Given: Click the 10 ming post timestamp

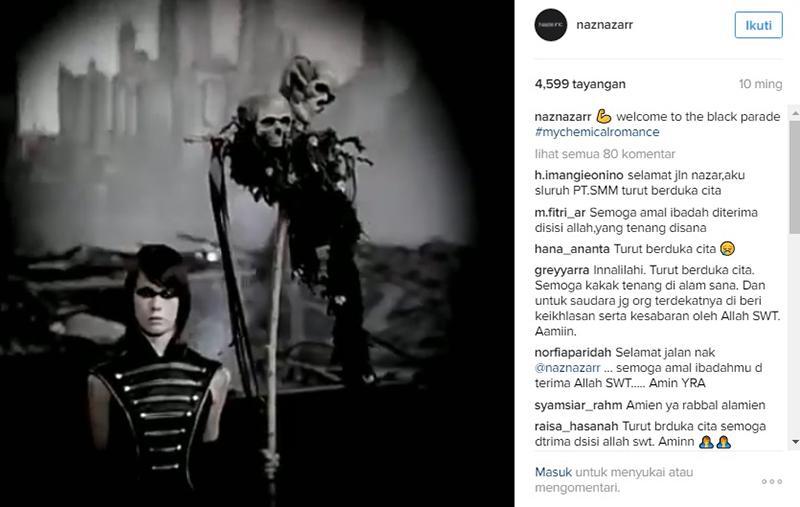Looking at the screenshot, I should point(760,84).
